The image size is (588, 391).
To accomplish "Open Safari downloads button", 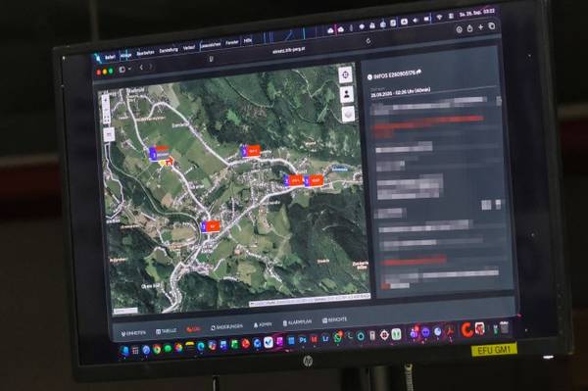I will 459,29.
